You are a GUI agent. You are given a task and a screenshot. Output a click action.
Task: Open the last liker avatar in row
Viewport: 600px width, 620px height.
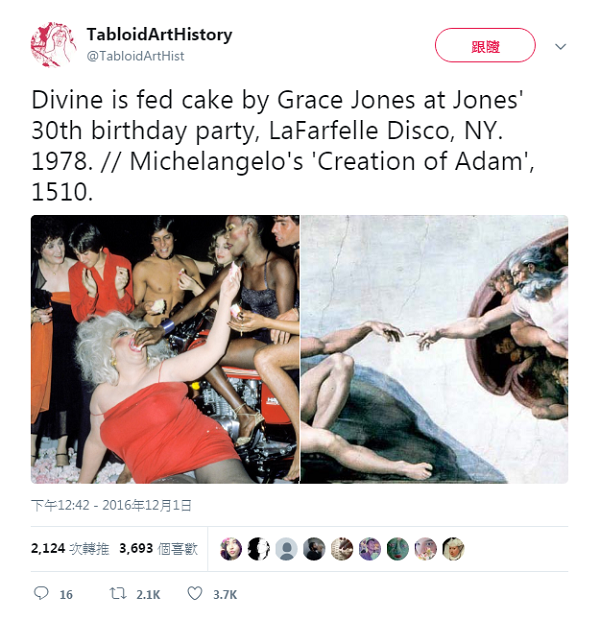click(453, 549)
